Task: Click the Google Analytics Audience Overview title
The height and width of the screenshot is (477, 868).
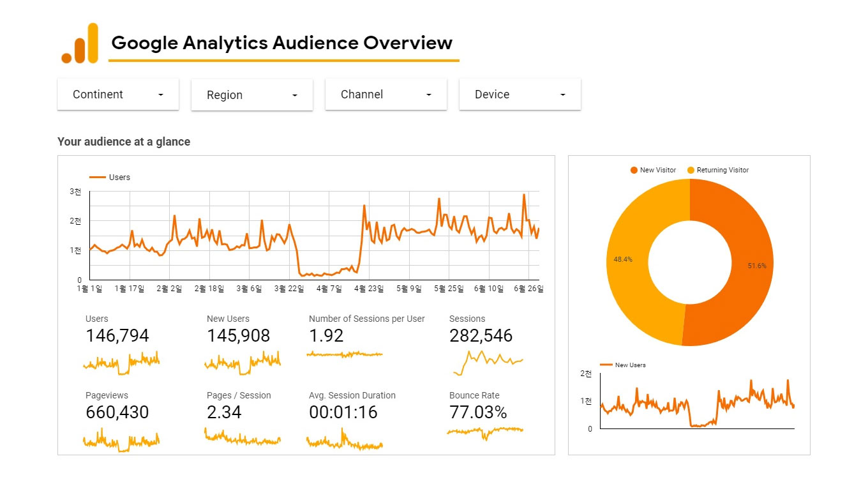Action: (x=281, y=43)
